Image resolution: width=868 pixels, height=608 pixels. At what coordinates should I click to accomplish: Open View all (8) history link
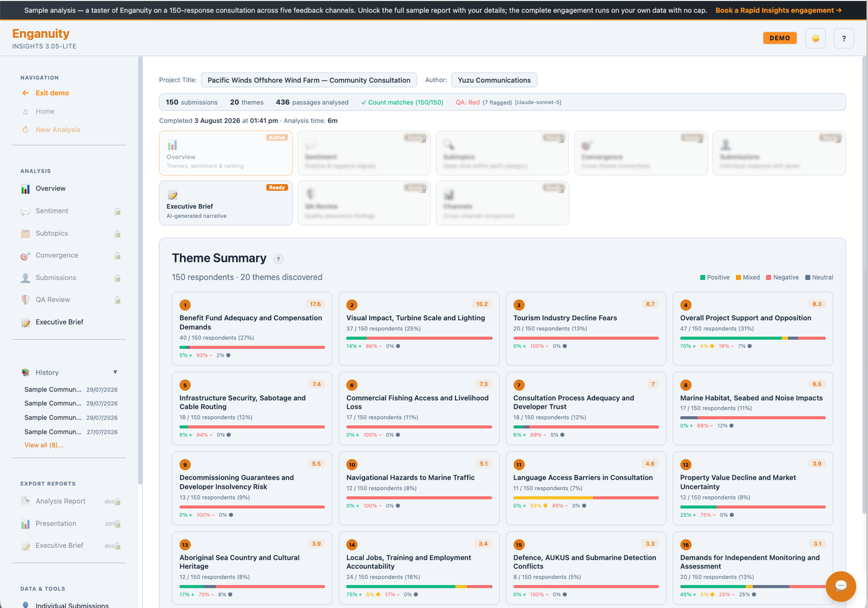click(x=43, y=445)
